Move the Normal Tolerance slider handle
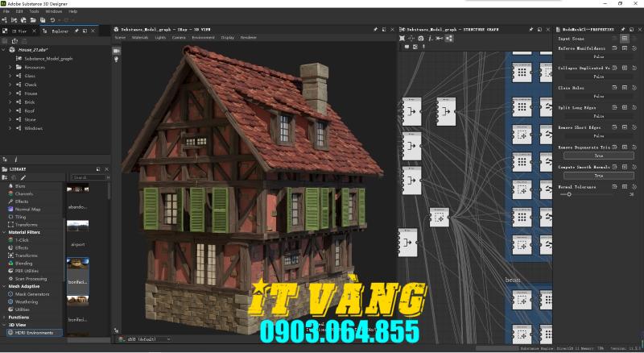Screen dimensions: 644x353 pos(569,194)
